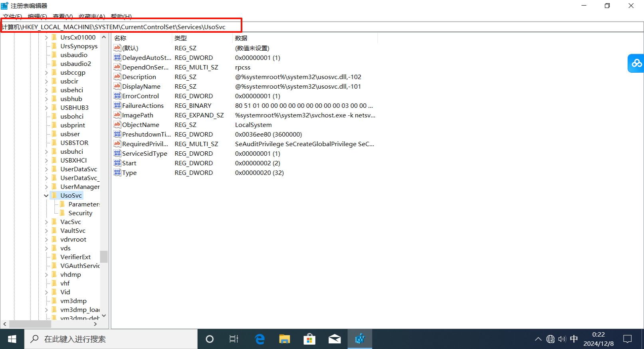Toggle the 中 input method indicator
644x349 pixels.
[x=574, y=339]
